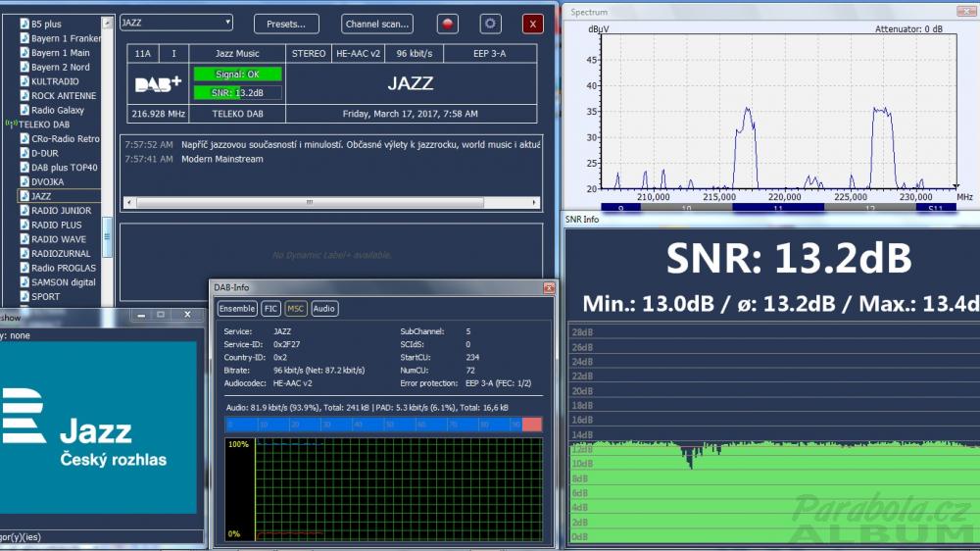Select RADIOZURNAL station

coord(61,254)
